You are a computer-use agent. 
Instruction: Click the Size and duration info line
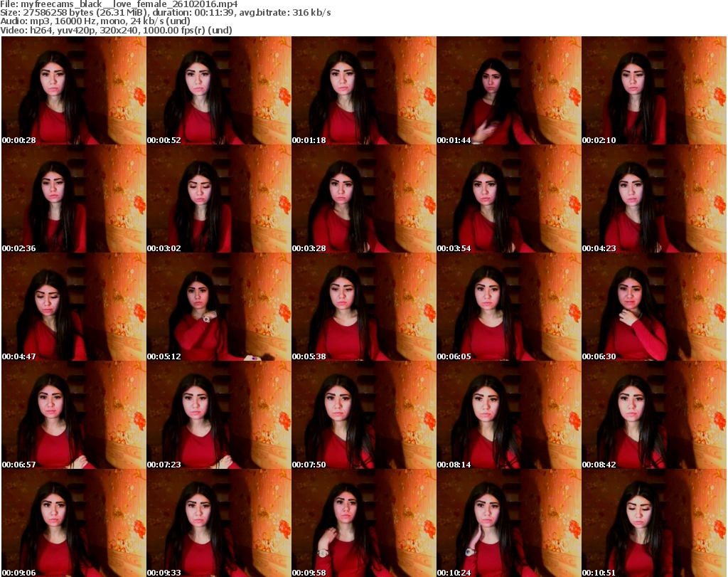point(166,13)
